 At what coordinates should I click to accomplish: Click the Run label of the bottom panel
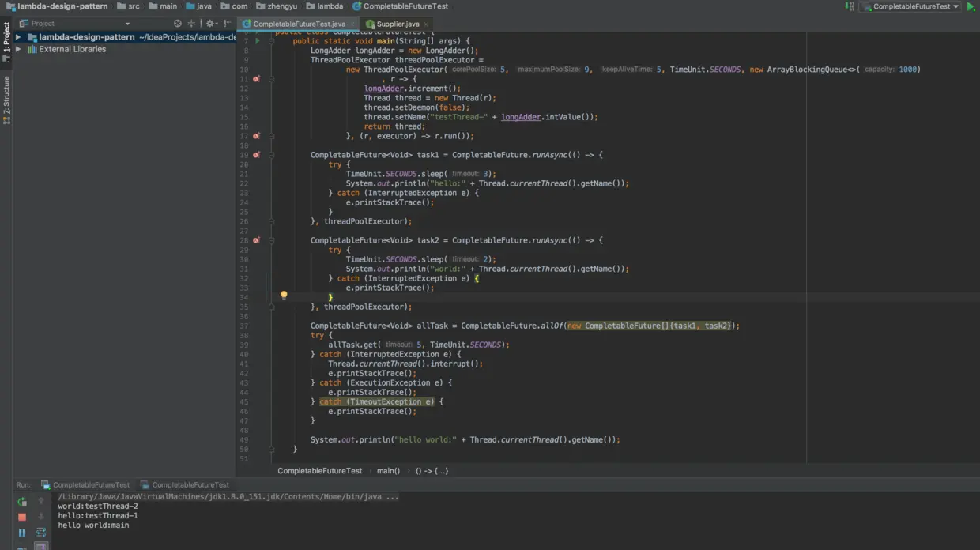click(x=24, y=485)
